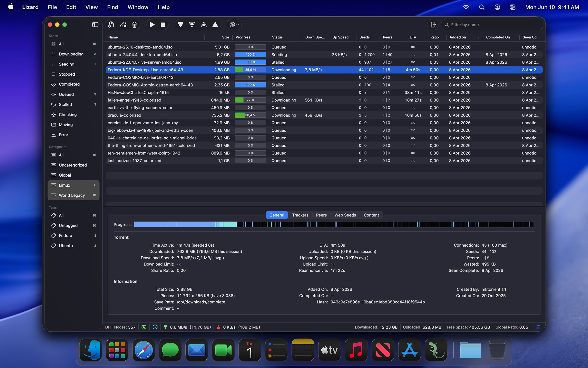588x368 pixels.
Task: Open the Content tab
Action: point(371,215)
